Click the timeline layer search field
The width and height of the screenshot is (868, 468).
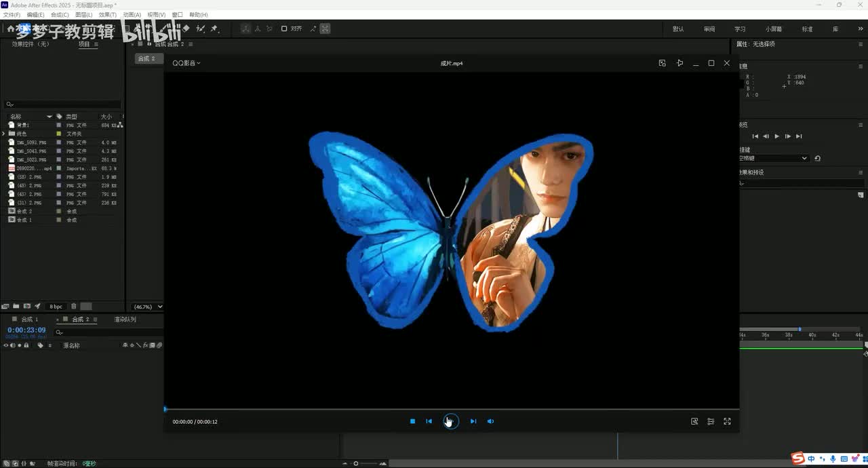(107, 332)
